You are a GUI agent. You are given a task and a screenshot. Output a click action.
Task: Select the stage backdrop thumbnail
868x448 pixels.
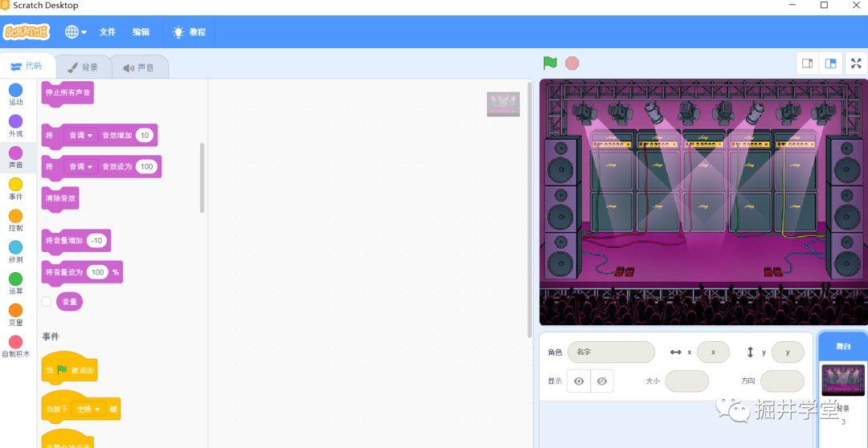pos(843,380)
